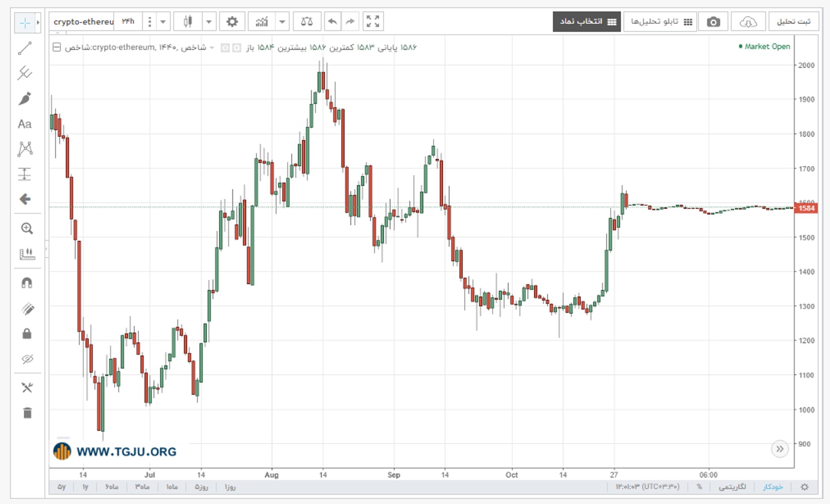Select the crosshair cursor tool
Screen dimensions: 830x504
coord(24,23)
